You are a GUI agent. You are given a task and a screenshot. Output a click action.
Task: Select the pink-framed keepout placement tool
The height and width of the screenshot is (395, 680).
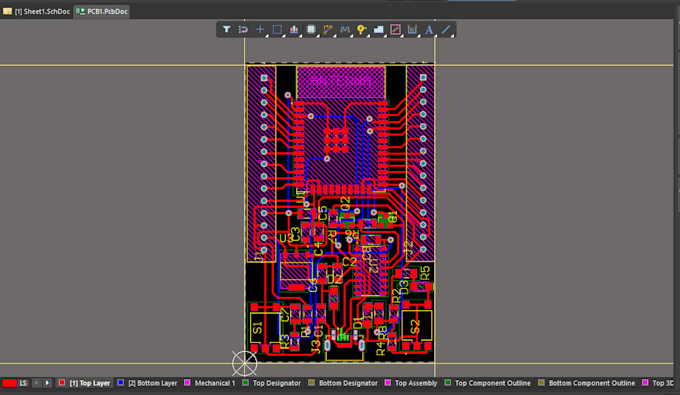pyautogui.click(x=395, y=29)
